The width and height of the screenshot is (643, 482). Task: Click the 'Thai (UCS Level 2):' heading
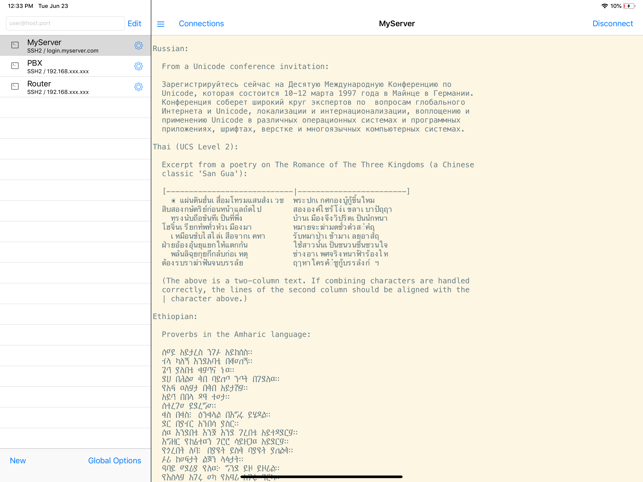pos(195,147)
